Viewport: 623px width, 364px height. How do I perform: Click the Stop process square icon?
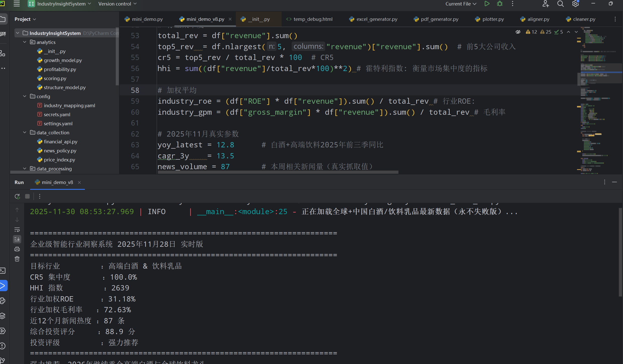coord(27,196)
